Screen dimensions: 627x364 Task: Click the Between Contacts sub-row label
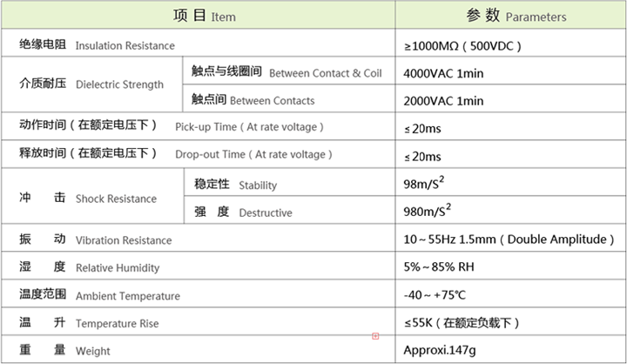(253, 100)
